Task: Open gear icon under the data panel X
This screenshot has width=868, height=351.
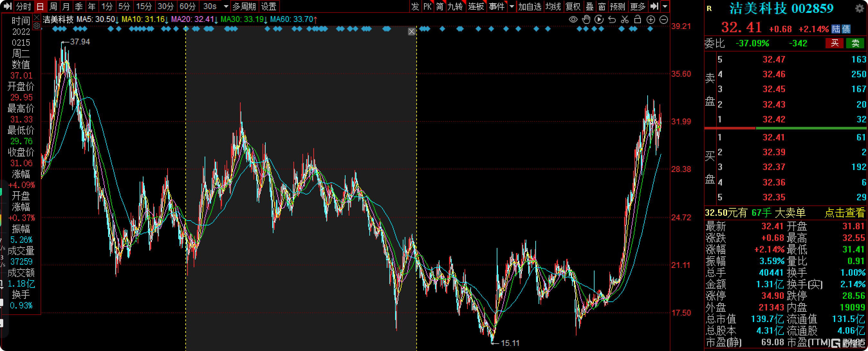Action: click(x=37, y=26)
